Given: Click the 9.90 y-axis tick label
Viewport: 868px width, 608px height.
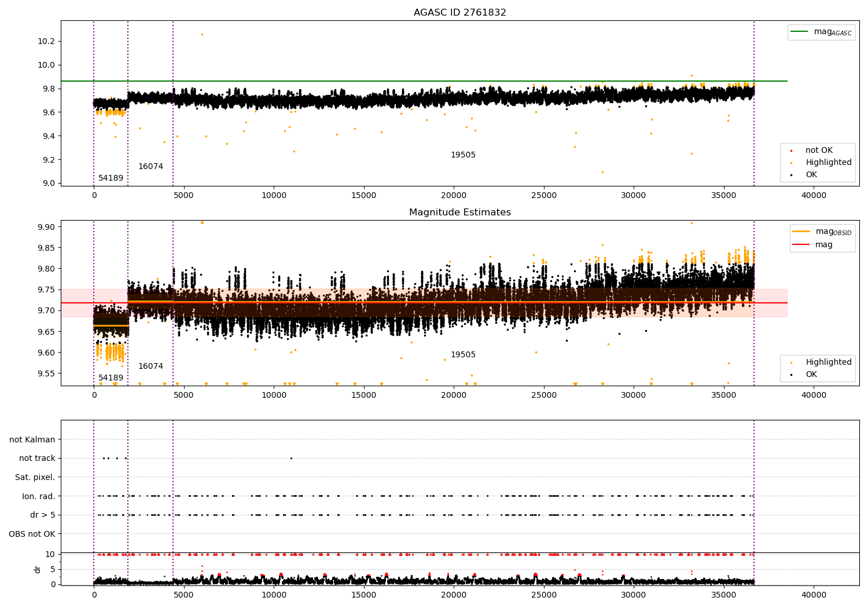Looking at the screenshot, I should click(46, 227).
